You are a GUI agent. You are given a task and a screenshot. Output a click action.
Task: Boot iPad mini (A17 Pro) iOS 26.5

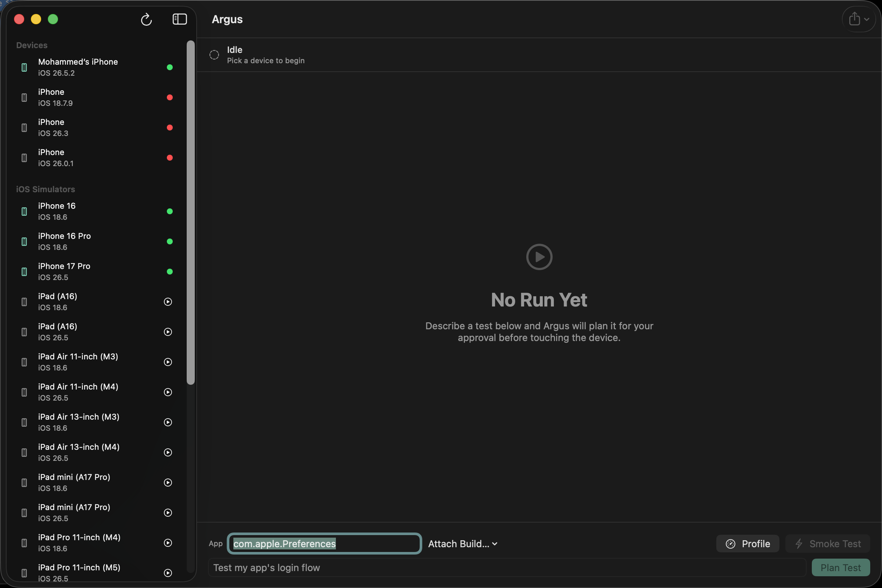coord(168,513)
